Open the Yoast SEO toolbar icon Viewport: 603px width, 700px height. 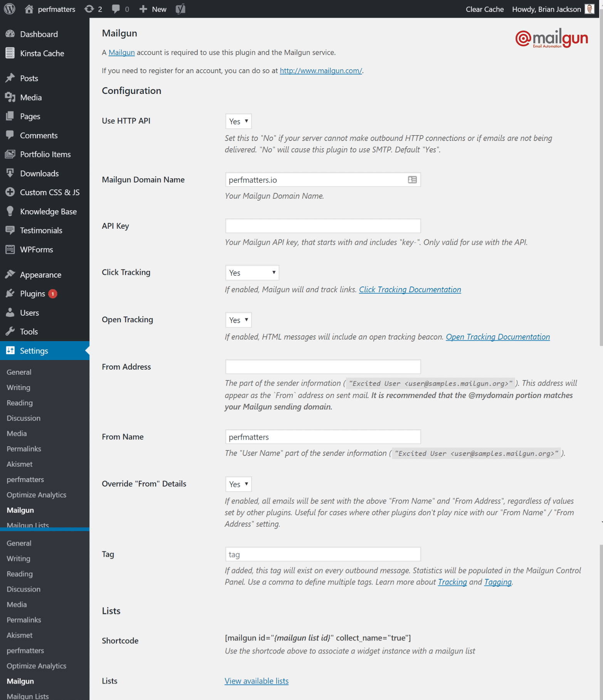coord(180,9)
